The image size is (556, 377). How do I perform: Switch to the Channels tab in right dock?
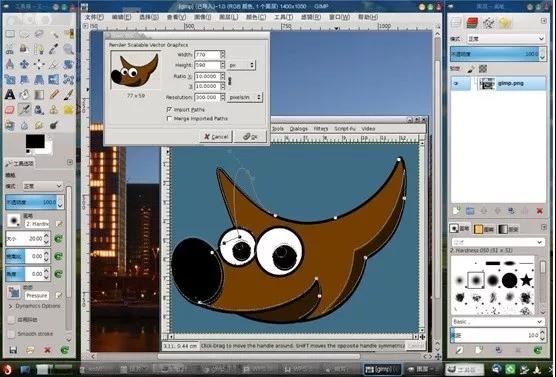(472, 23)
